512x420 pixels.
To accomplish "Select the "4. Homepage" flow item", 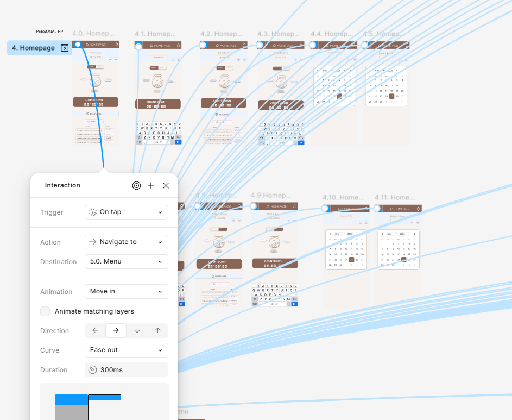I will pos(34,48).
